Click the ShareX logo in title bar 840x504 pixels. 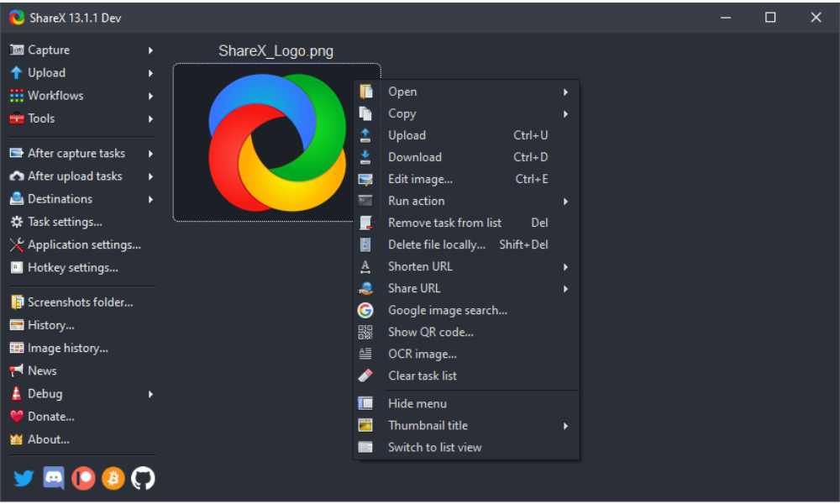tap(17, 18)
